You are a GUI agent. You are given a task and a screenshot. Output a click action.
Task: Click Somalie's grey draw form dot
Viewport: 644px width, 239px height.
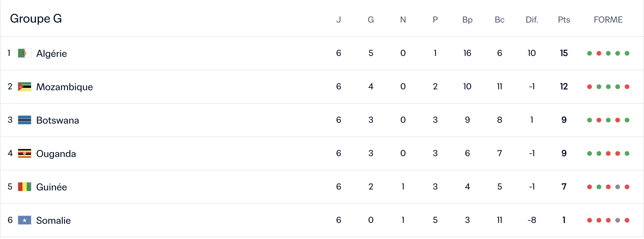tap(618, 220)
